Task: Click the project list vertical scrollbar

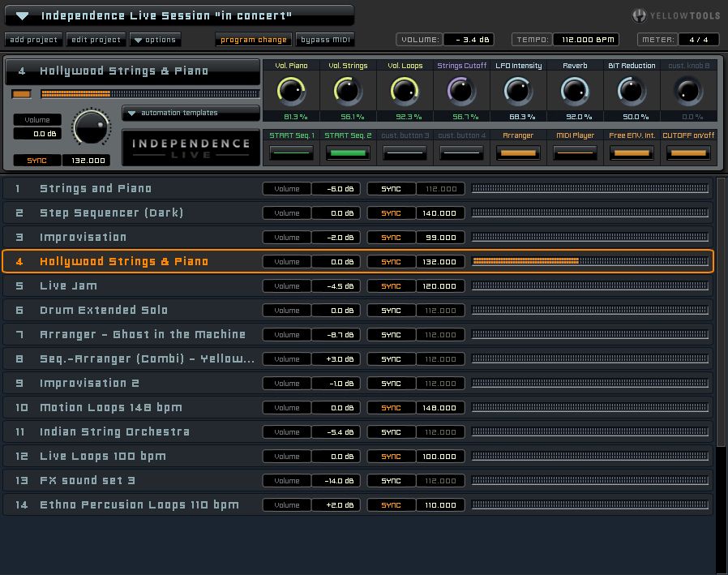Action: [x=721, y=312]
